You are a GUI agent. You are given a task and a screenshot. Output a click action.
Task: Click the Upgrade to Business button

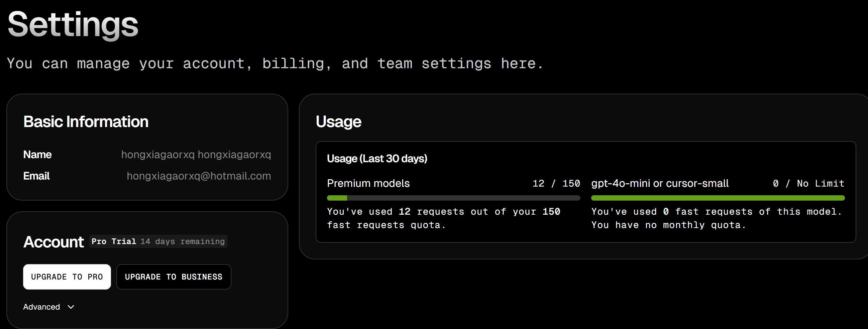point(174,277)
